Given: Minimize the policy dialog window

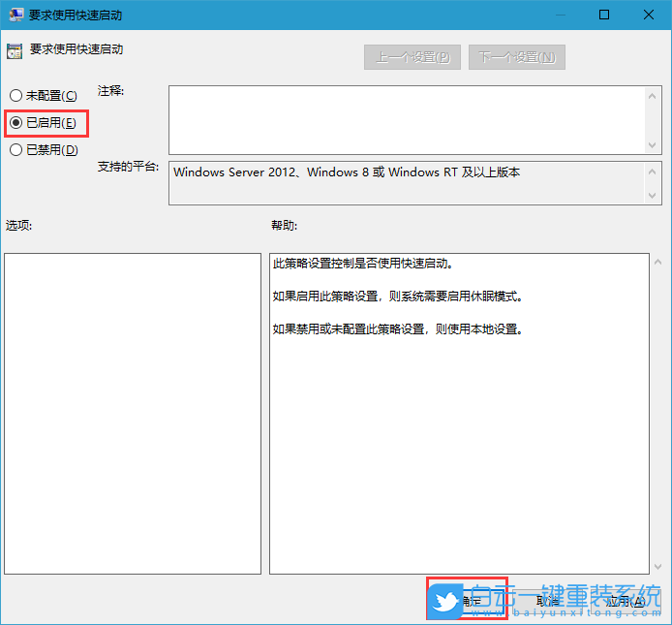Looking at the screenshot, I should pyautogui.click(x=560, y=15).
